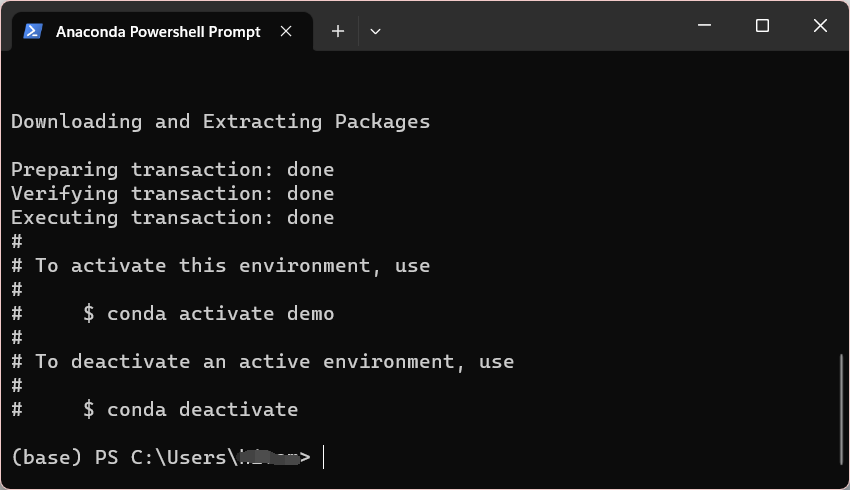The width and height of the screenshot is (850, 490).
Task: Click the "Executing transaction: done" line
Action: (172, 217)
